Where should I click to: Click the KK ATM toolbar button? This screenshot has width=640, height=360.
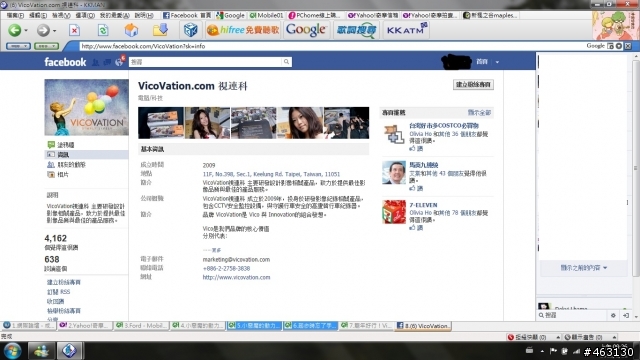point(406,30)
